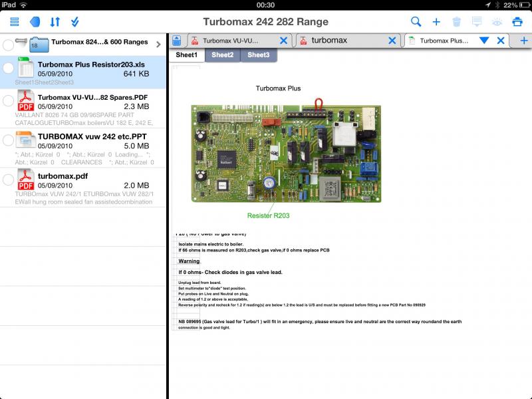Open the dropdown arrow on Turbomax Plus tab

click(x=484, y=41)
